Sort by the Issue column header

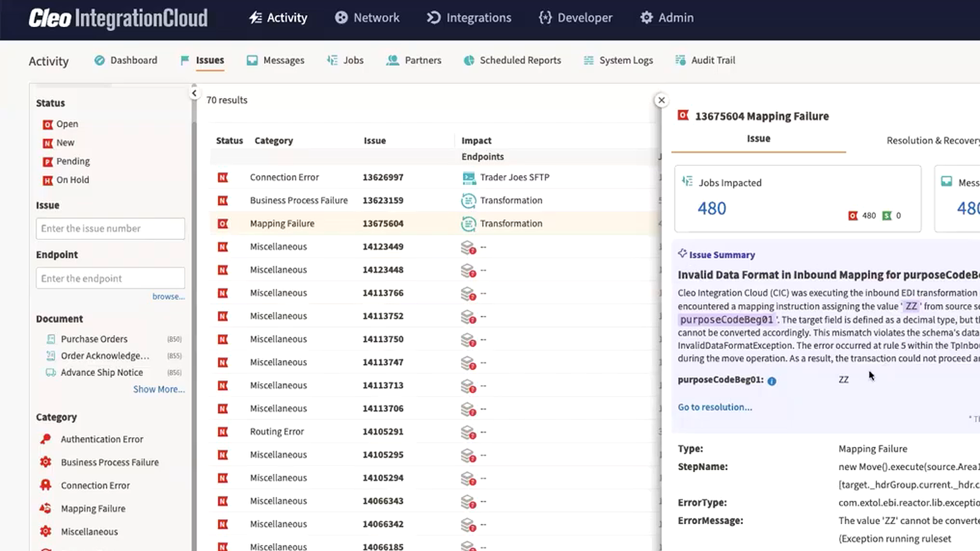375,140
